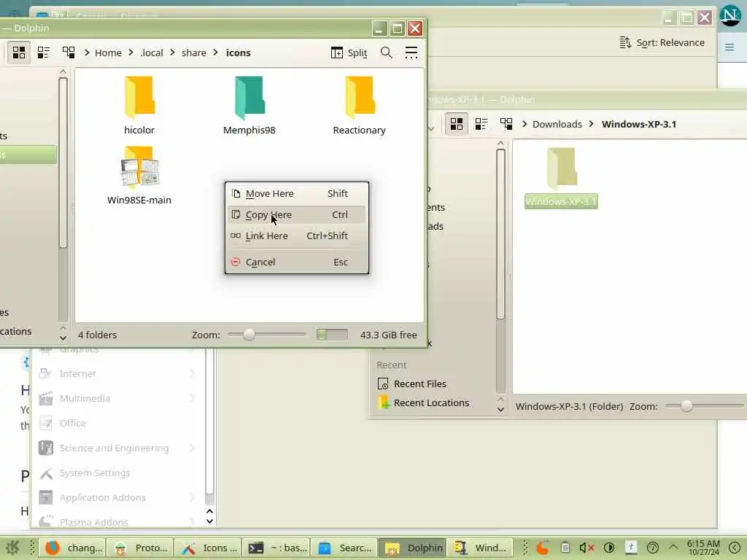Open clock showing 6:15 AM
747x560 pixels.
pyautogui.click(x=703, y=548)
